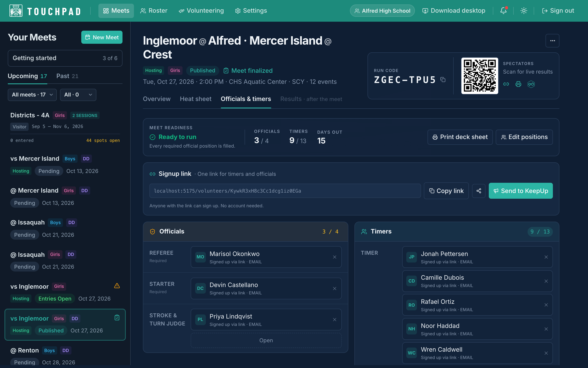Screen dimensions: 588x368
Task: Click the Touchpad logo
Action: [x=45, y=11]
